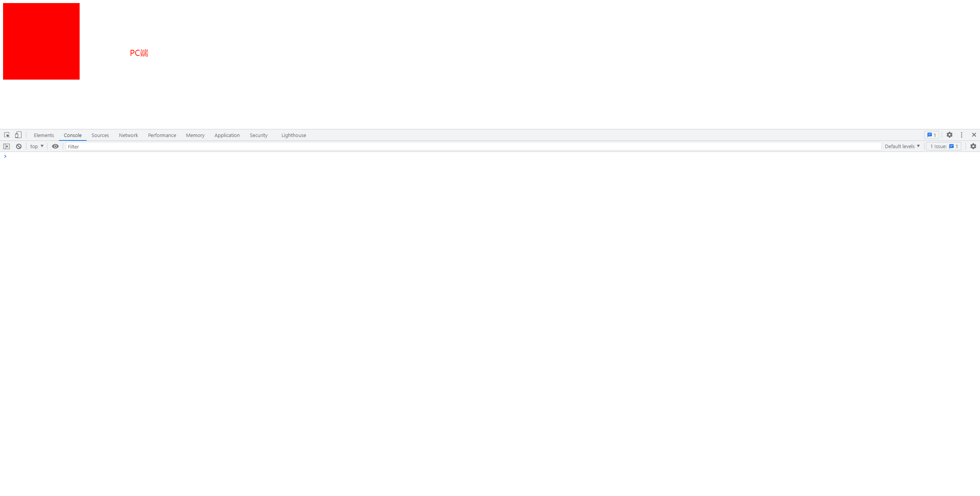The height and width of the screenshot is (496, 980).
Task: Select the Elements tab in DevTools
Action: pos(43,135)
